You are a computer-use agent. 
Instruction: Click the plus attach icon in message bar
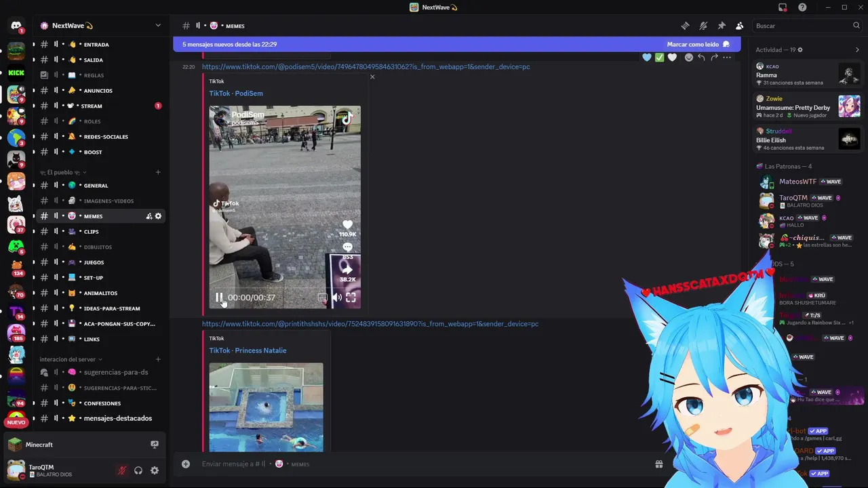pos(186,464)
